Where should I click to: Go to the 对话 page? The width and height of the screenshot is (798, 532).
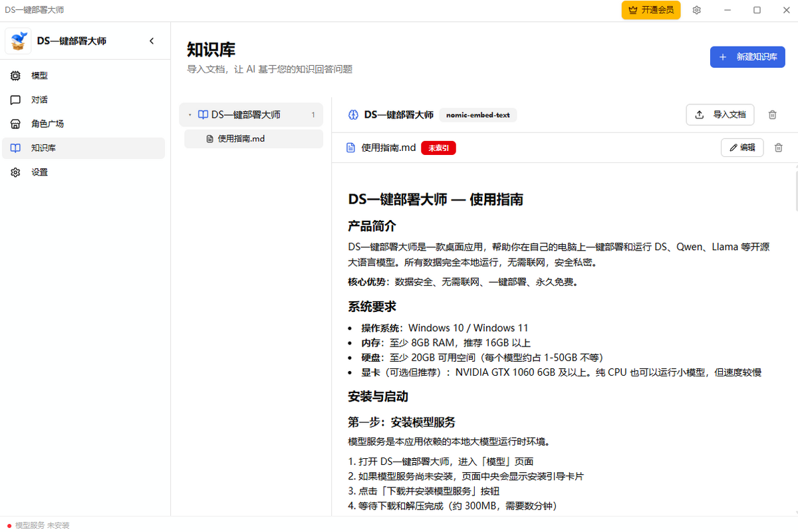coord(83,100)
